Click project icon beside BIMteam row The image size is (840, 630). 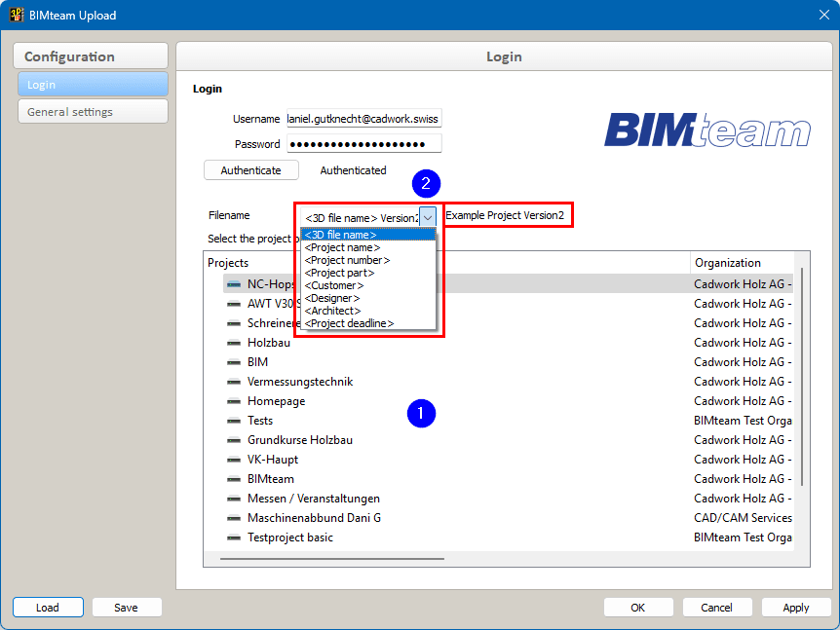coord(234,479)
